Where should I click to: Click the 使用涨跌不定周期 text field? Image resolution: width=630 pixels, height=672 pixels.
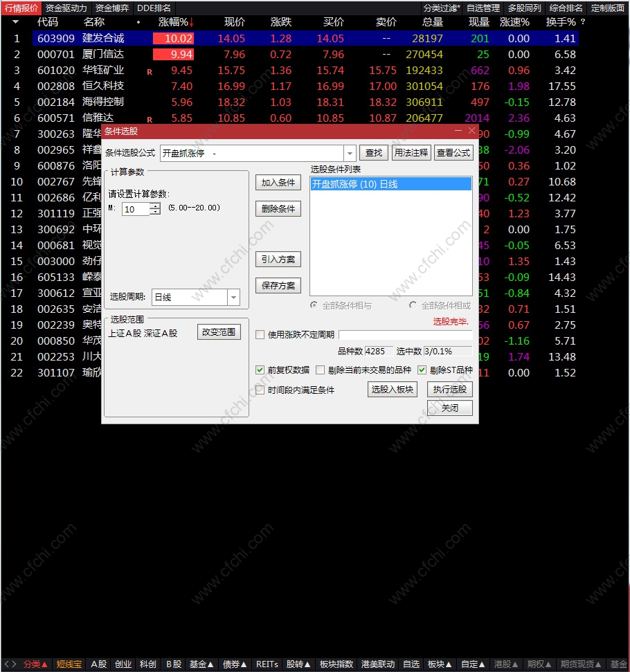(405, 335)
